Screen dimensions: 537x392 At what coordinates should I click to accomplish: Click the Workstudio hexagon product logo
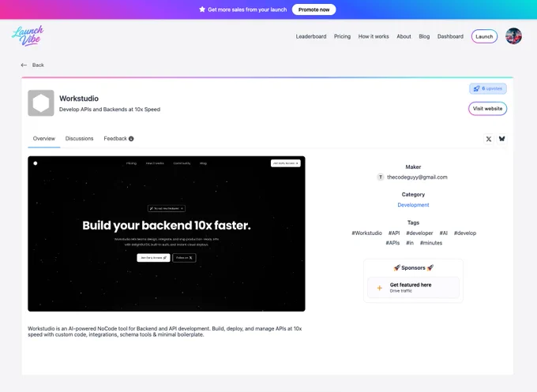[41, 103]
